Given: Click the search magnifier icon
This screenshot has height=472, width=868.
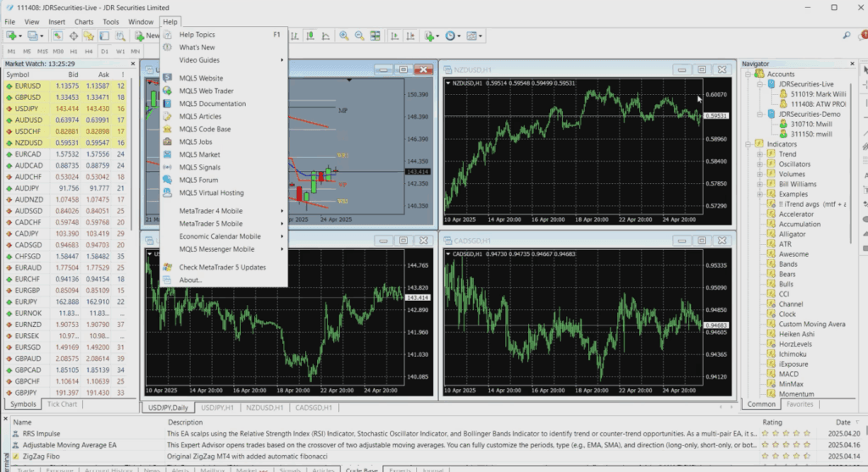Looking at the screenshot, I should [847, 36].
